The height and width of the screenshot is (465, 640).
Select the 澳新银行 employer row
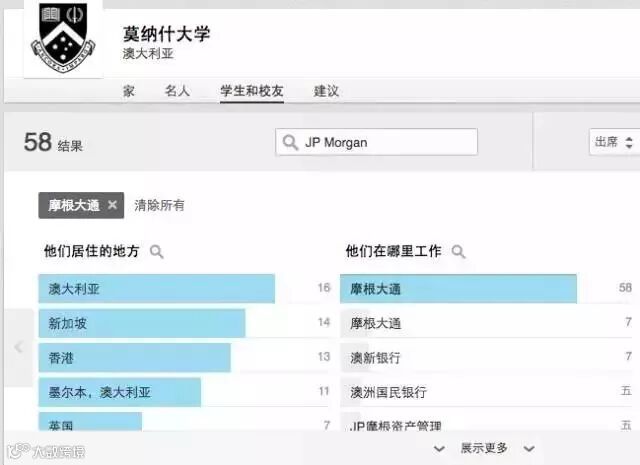pyautogui.click(x=486, y=358)
